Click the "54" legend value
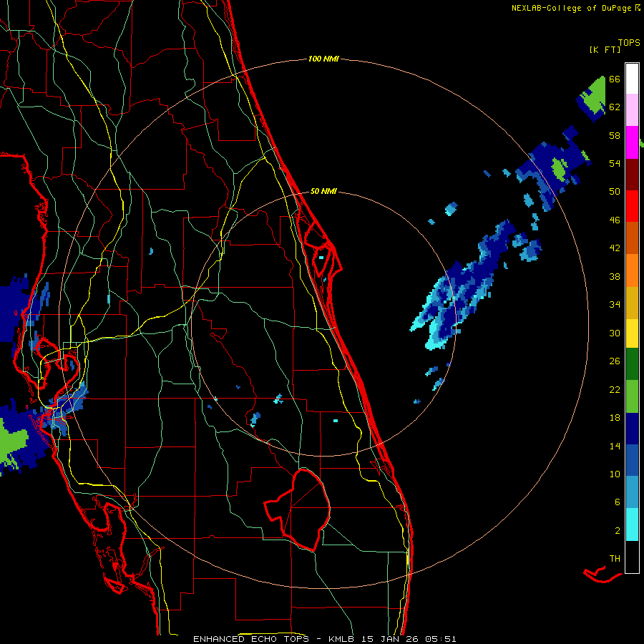 615,163
